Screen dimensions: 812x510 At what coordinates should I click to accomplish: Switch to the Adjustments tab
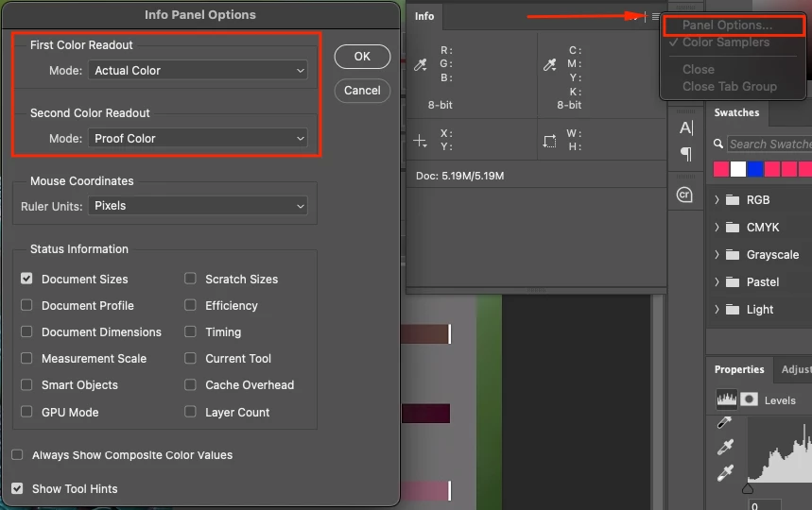click(795, 369)
